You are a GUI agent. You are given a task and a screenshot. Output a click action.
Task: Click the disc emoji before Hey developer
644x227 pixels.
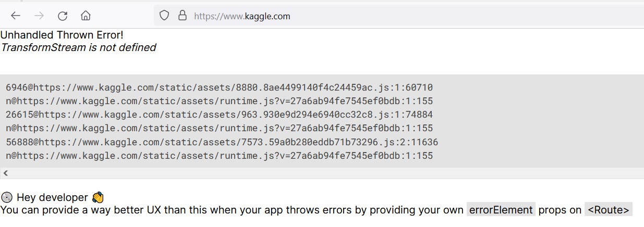(x=7, y=197)
